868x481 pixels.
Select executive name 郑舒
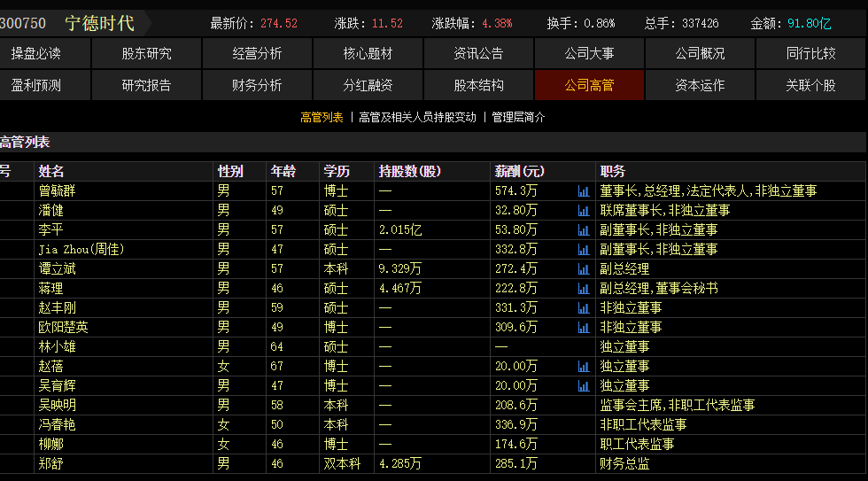tap(51, 464)
